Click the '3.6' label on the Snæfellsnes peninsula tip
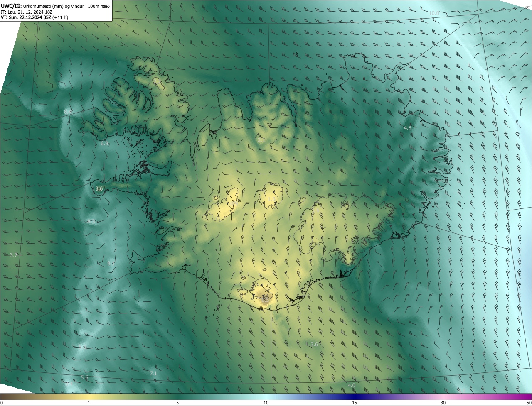 pyautogui.click(x=99, y=189)
